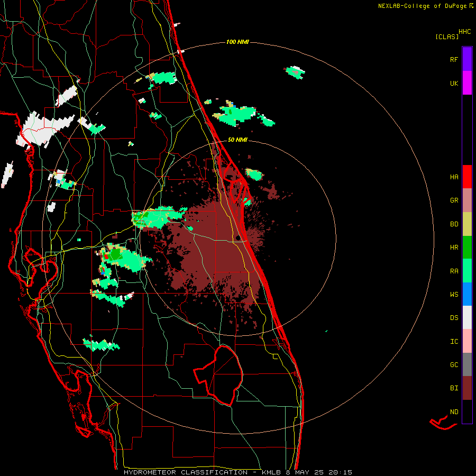476x476 pixels.
Task: Click the BI legend label
Action: pos(454,388)
